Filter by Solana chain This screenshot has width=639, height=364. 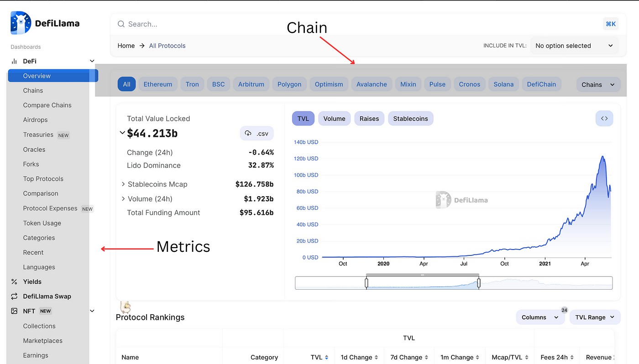click(503, 84)
